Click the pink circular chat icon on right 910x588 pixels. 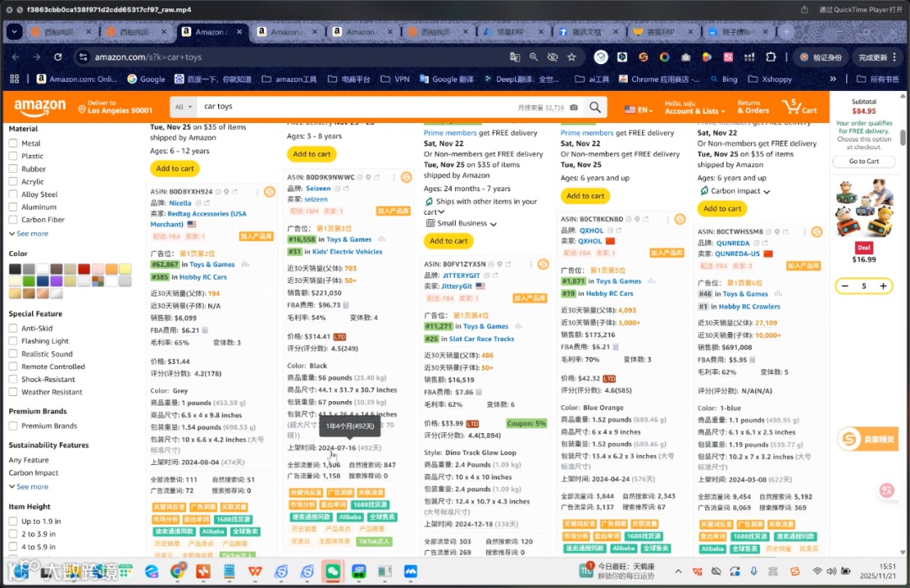[887, 490]
